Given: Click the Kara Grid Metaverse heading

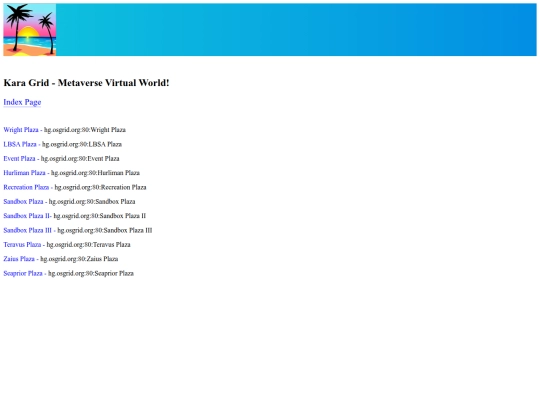Looking at the screenshot, I should [x=86, y=83].
